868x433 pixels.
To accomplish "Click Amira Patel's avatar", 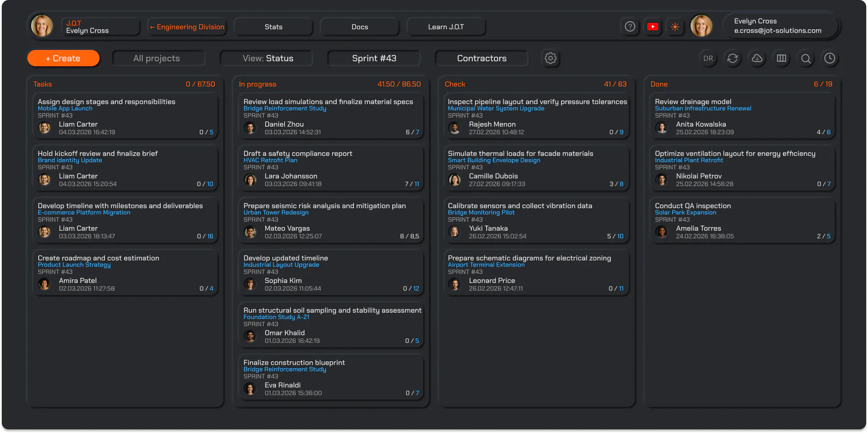I will (44, 284).
